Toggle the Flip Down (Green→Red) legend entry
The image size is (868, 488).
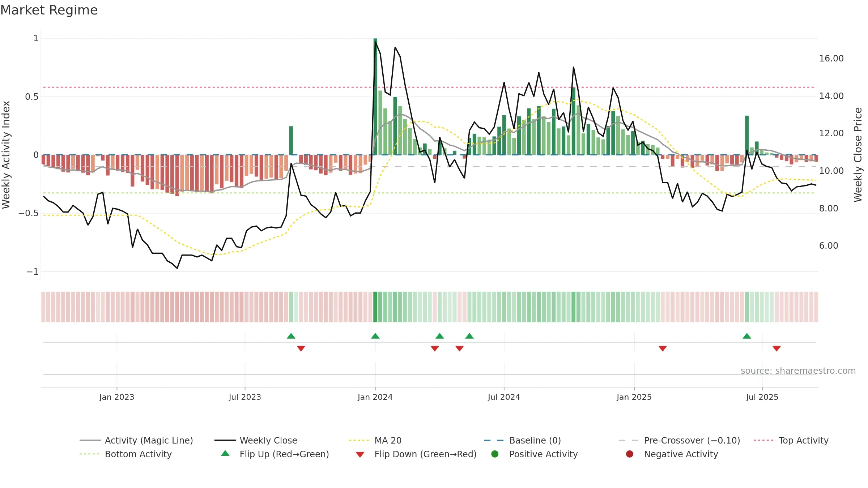416,454
